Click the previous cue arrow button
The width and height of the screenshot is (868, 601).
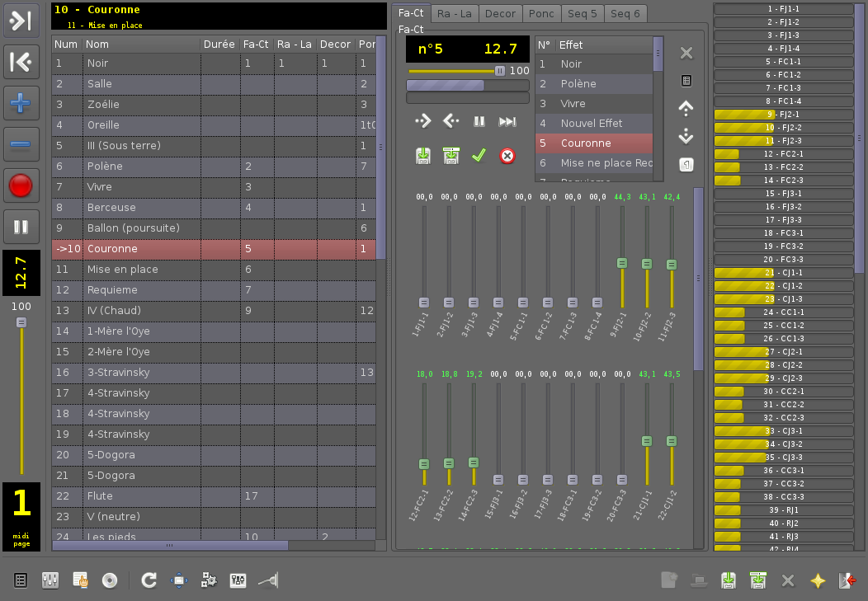[21, 62]
